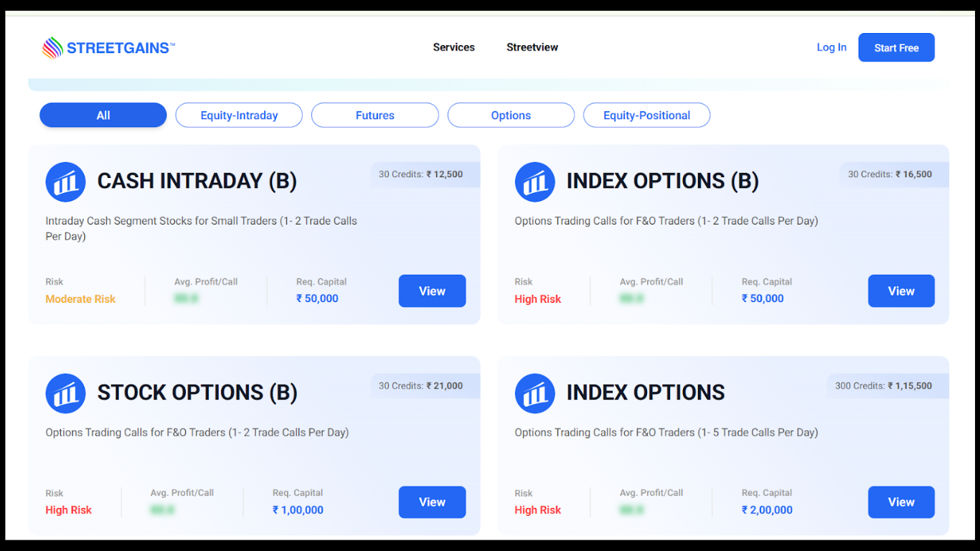View the Cash Intraday (B) plan

pos(432,291)
